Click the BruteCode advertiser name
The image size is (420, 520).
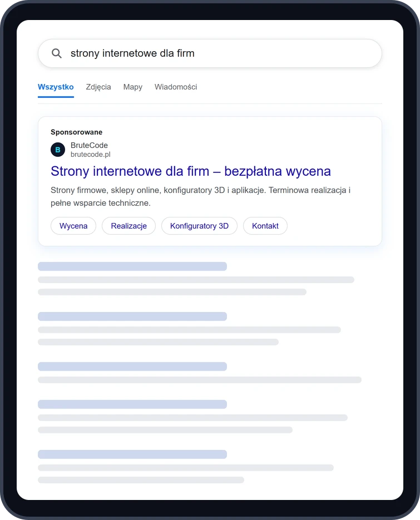click(x=89, y=145)
